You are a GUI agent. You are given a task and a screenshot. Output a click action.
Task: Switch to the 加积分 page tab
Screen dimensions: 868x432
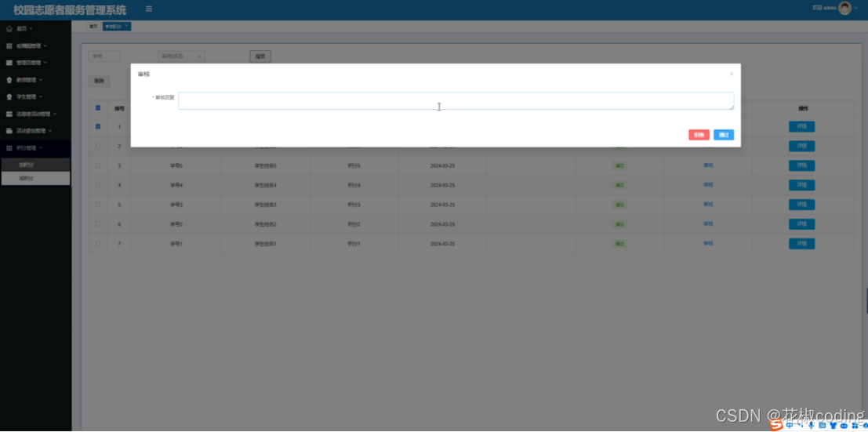tap(117, 26)
